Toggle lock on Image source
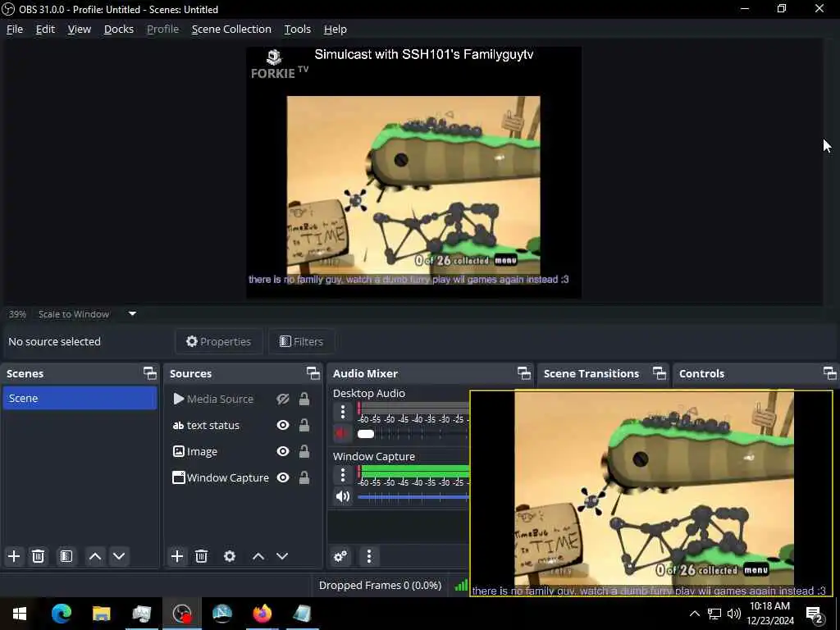Image resolution: width=840 pixels, height=630 pixels. tap(304, 452)
